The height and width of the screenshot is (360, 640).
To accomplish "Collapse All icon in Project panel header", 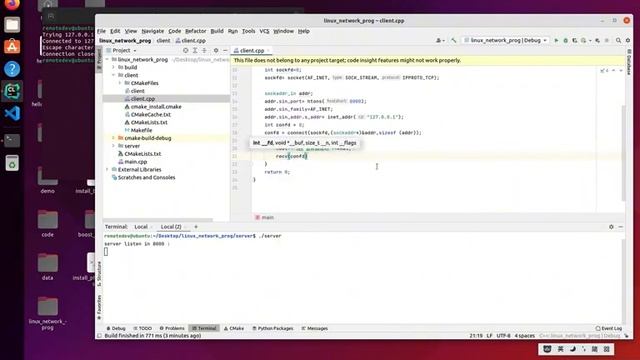I will pyautogui.click(x=204, y=51).
